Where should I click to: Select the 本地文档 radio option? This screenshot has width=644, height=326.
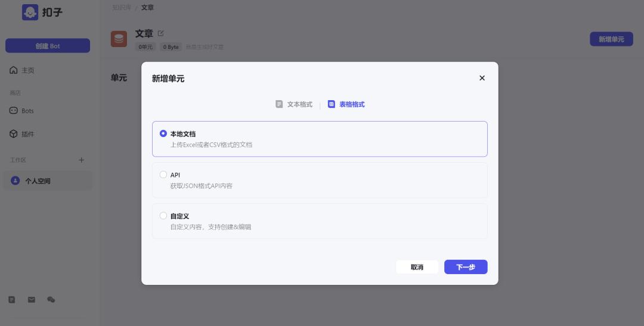163,133
